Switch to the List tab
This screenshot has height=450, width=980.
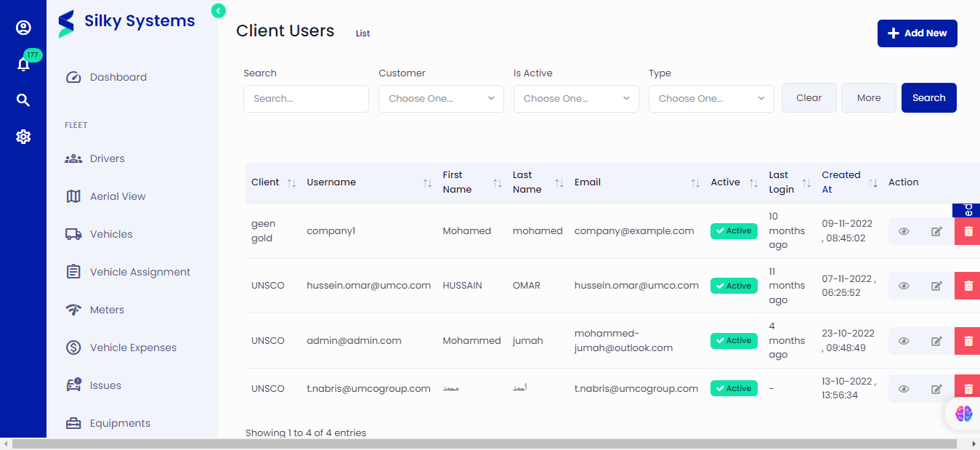point(362,33)
